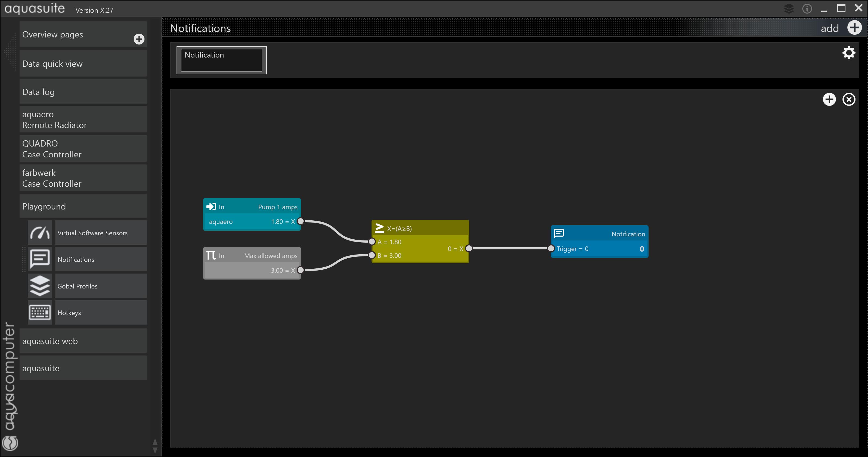Select the Notification name box
Screen dimensions: 868x457
[221, 60]
